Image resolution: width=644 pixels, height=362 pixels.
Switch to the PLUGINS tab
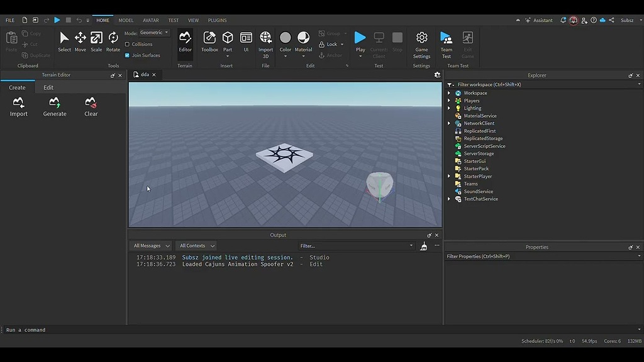click(217, 20)
